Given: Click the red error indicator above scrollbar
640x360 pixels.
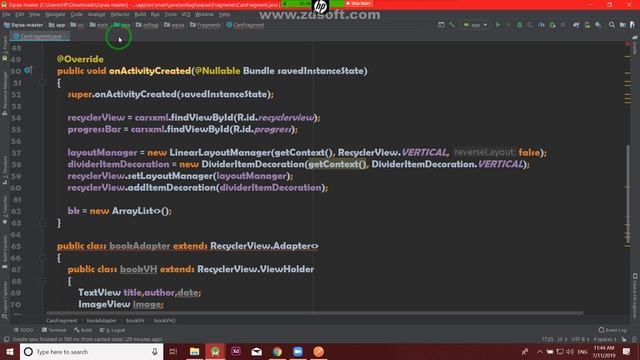Looking at the screenshot, I should (x=628, y=44).
